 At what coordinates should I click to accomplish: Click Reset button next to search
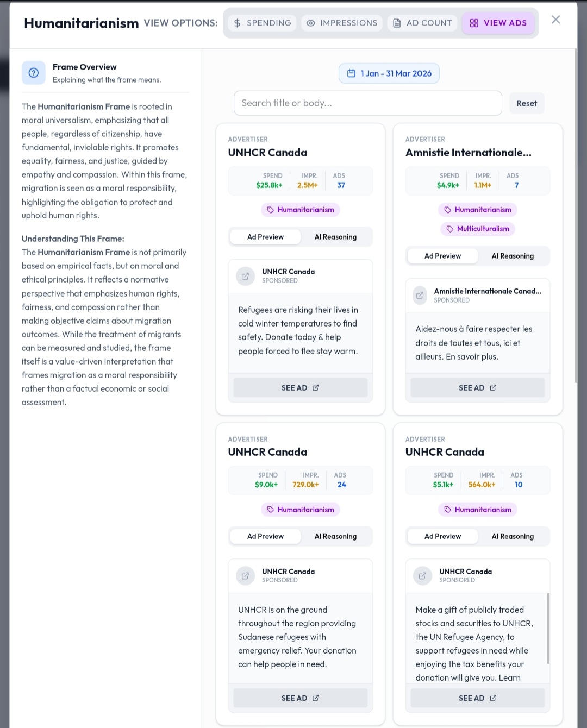click(x=527, y=103)
